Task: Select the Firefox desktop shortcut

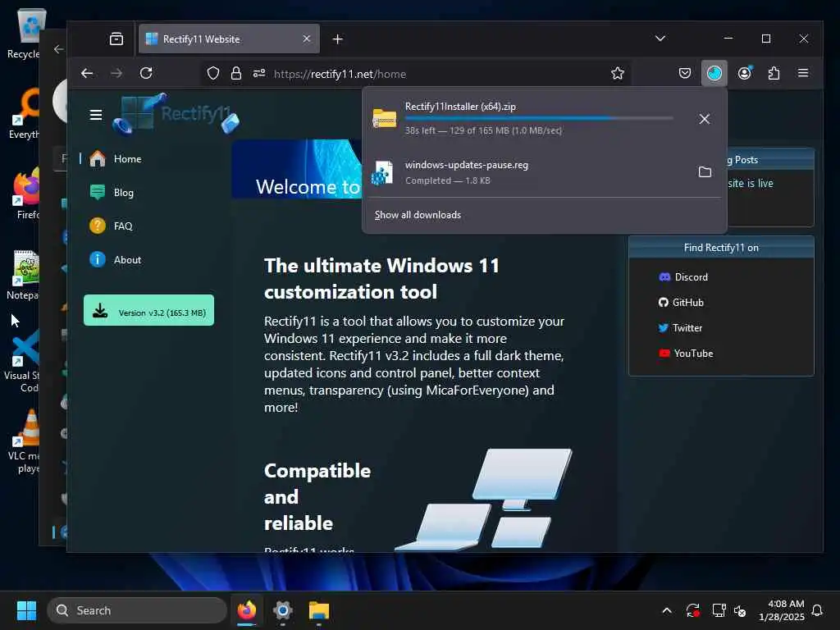Action: [x=25, y=194]
